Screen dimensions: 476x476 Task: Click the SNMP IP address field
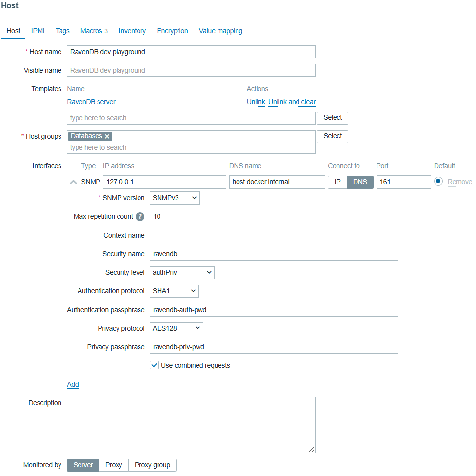pyautogui.click(x=164, y=182)
